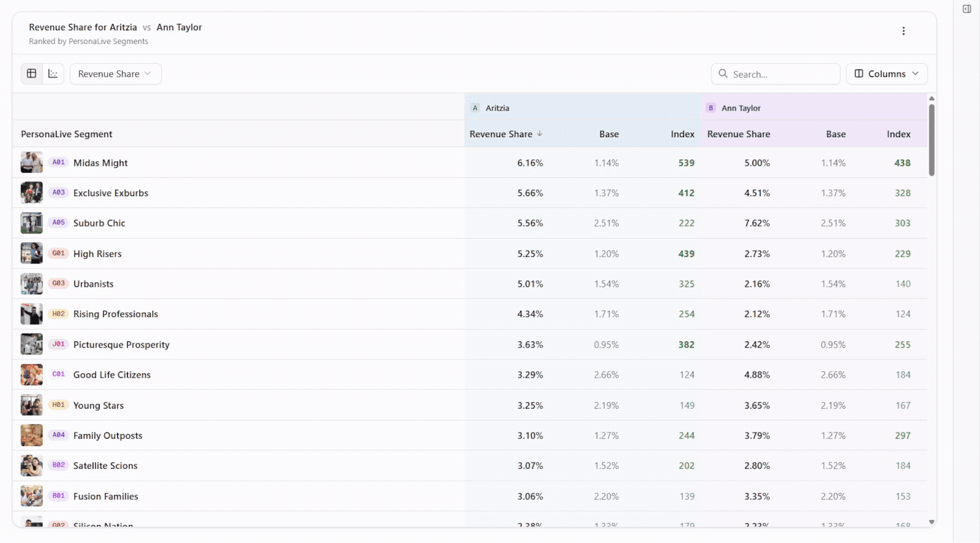This screenshot has width=980, height=543.
Task: Select the Rising Professionals segment name
Action: [x=116, y=314]
